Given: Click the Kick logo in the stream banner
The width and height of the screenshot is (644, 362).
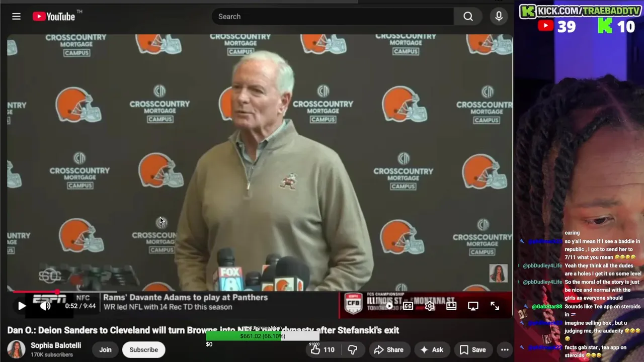Looking at the screenshot, I should pos(528,11).
